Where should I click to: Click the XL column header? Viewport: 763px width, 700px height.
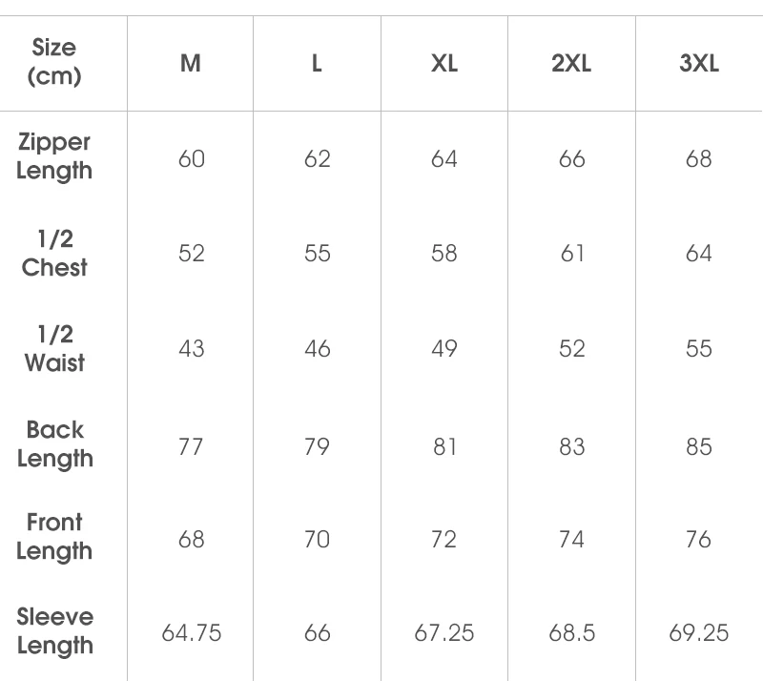tap(444, 63)
